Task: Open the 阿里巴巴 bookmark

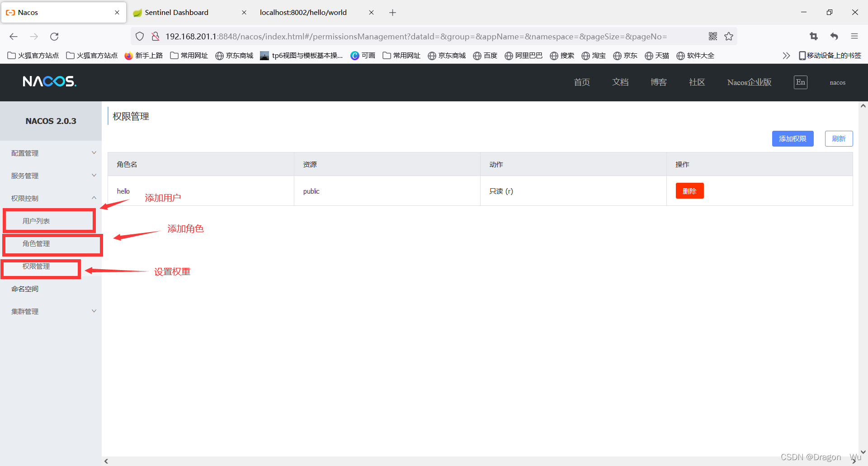Action: [x=524, y=56]
